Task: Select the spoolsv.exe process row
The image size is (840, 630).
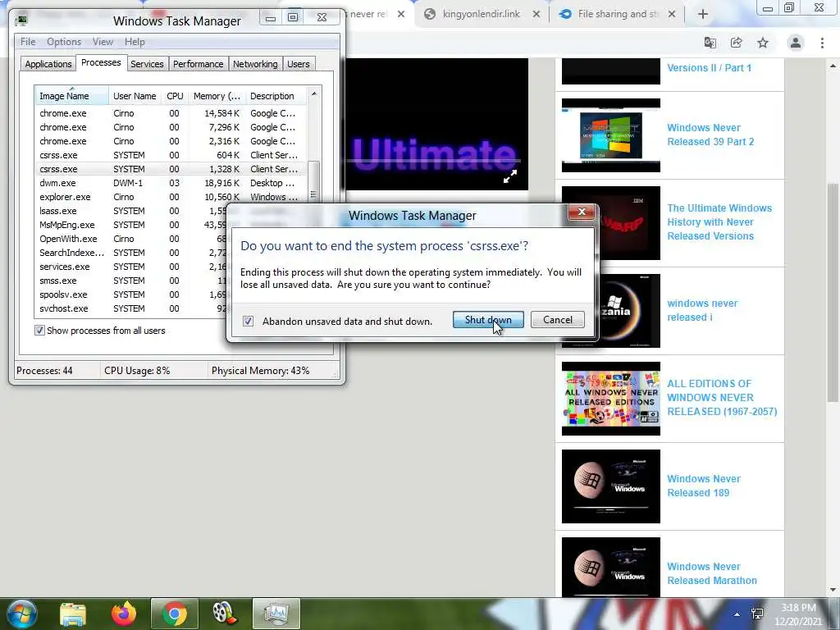Action: coord(130,294)
